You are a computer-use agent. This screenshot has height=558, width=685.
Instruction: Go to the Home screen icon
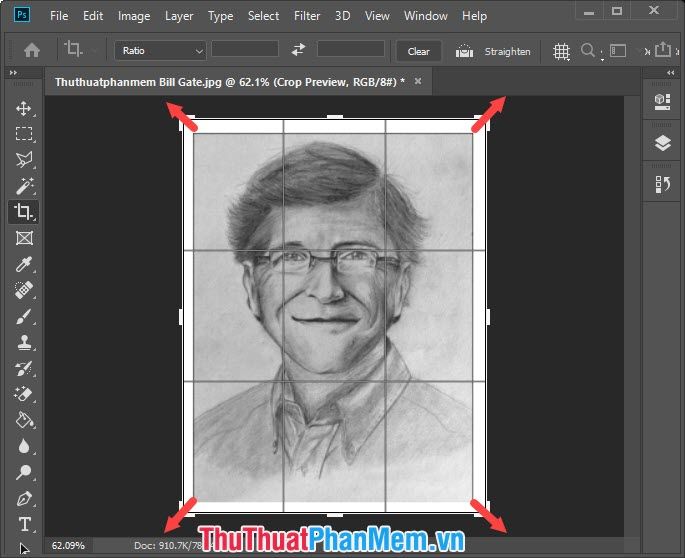[32, 50]
